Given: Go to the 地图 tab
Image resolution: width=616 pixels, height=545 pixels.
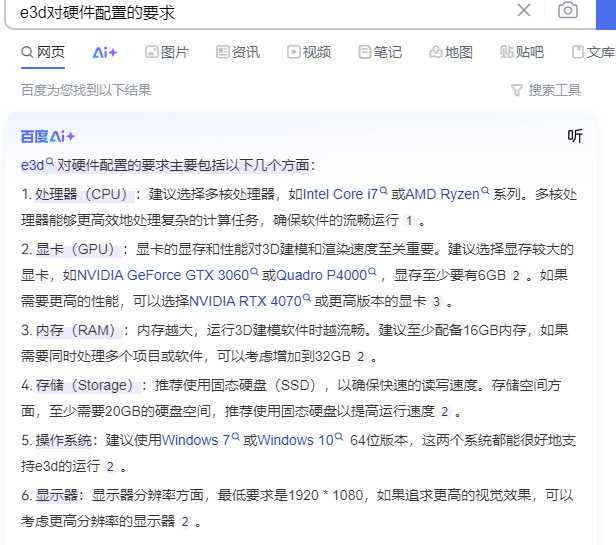Looking at the screenshot, I should coord(450,52).
